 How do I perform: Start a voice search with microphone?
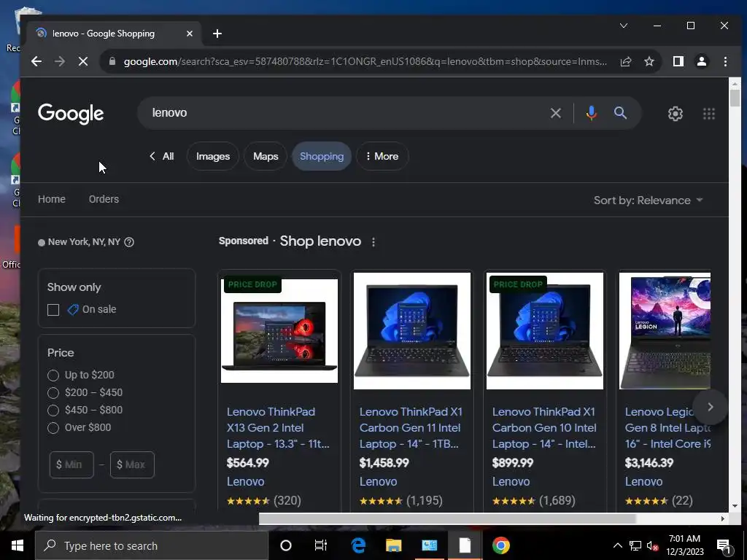pyautogui.click(x=591, y=113)
